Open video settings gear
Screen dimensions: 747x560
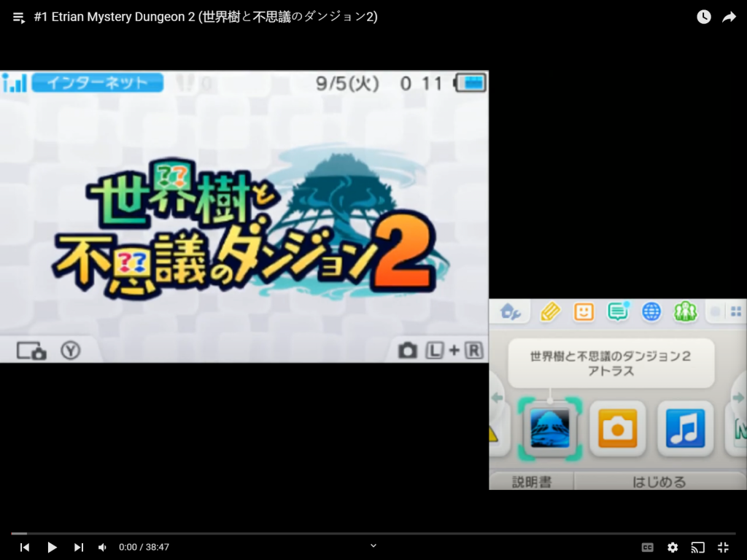pos(672,547)
